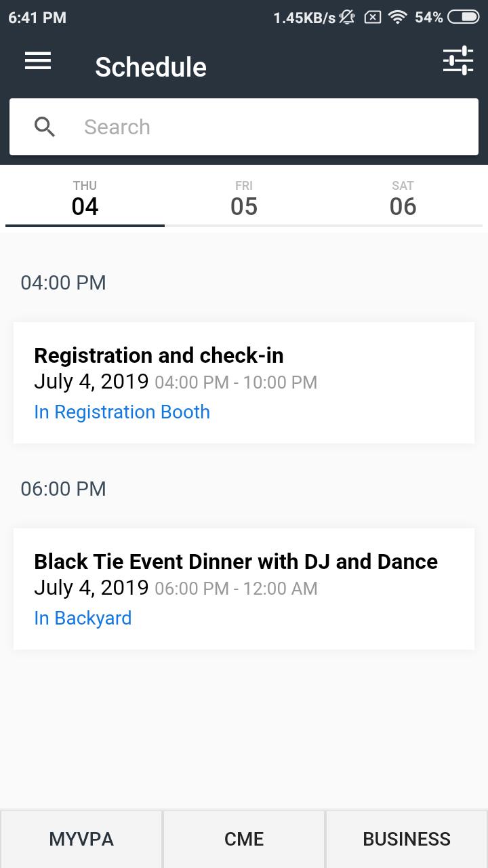Open the hamburger navigation menu
Image resolution: width=488 pixels, height=868 pixels.
click(x=38, y=61)
